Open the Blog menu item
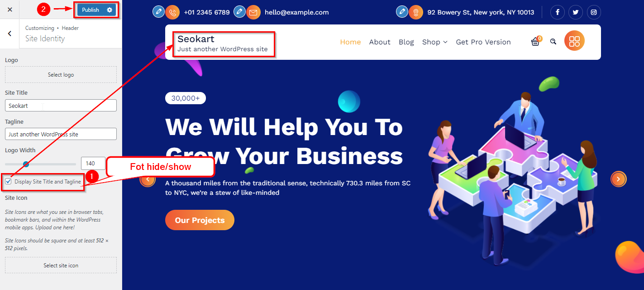This screenshot has width=644, height=290. [406, 42]
